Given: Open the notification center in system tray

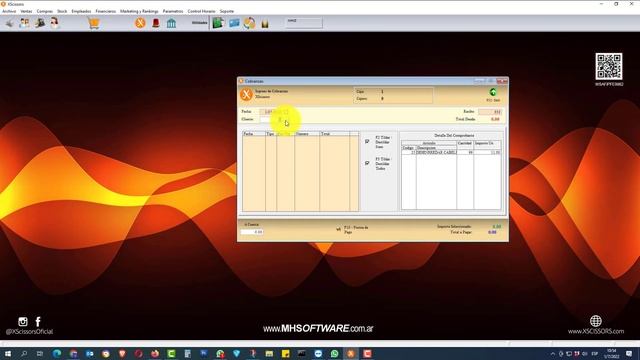Looking at the screenshot, I should tap(629, 353).
